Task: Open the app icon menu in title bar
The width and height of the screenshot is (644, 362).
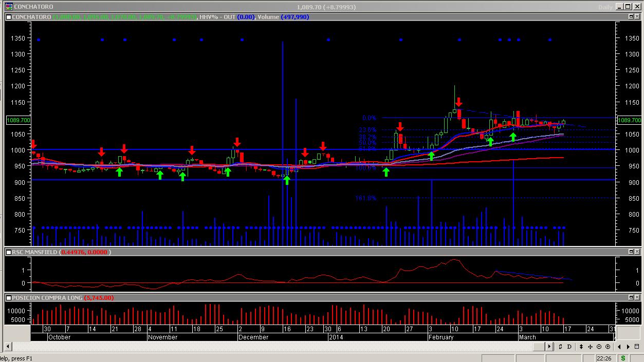Action: [9, 7]
